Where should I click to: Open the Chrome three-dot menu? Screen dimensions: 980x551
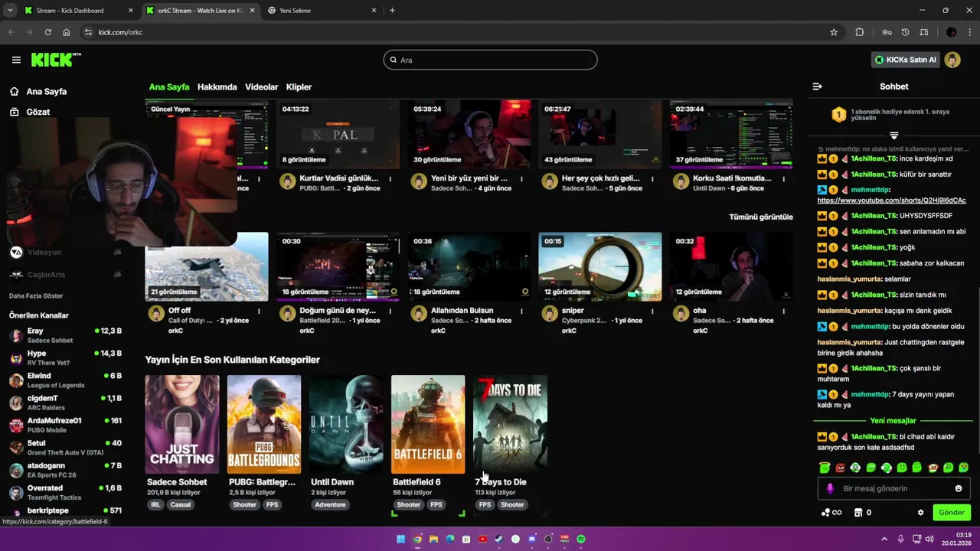[969, 32]
